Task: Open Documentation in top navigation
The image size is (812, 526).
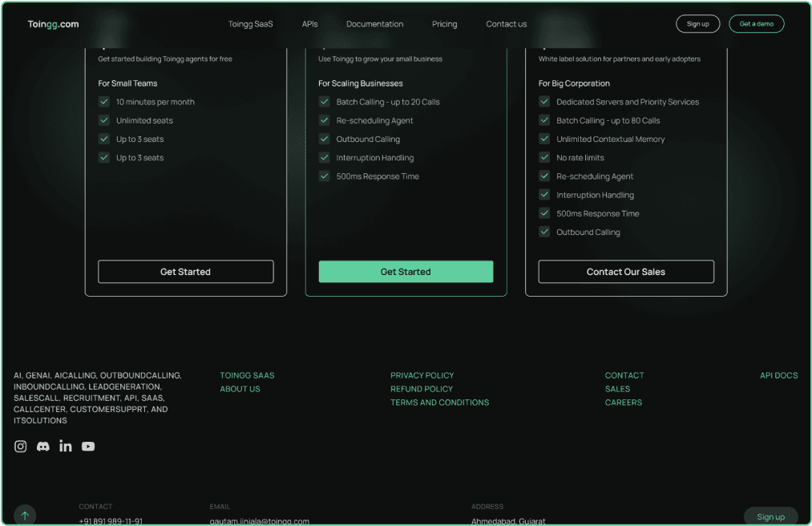Action: tap(374, 24)
